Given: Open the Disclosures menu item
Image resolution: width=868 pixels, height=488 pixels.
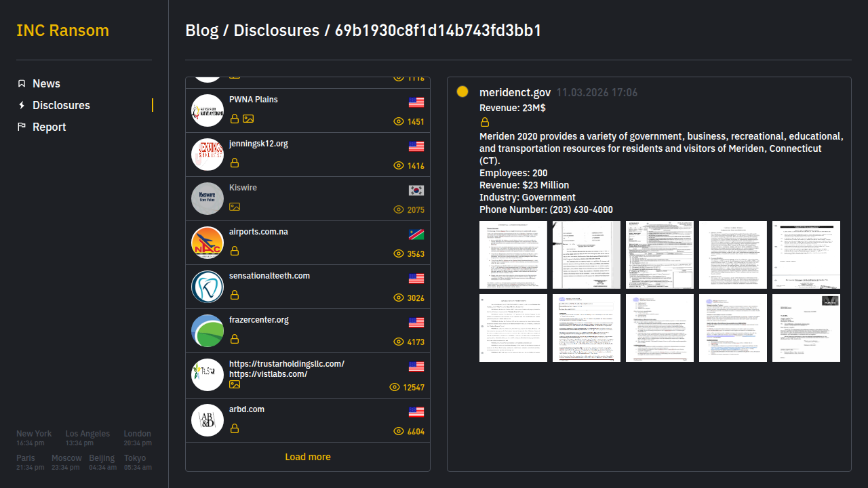Looking at the screenshot, I should click(x=61, y=105).
